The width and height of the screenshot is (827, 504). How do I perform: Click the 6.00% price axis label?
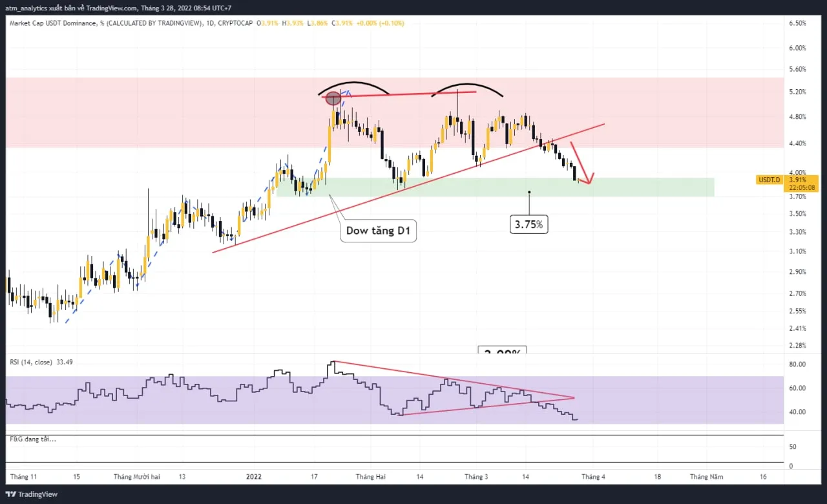point(797,48)
